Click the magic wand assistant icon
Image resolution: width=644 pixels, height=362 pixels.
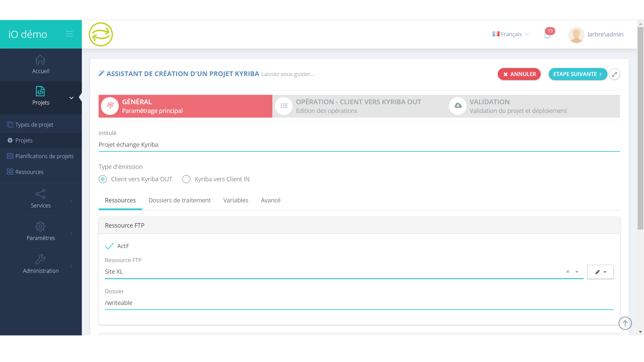[x=102, y=73]
